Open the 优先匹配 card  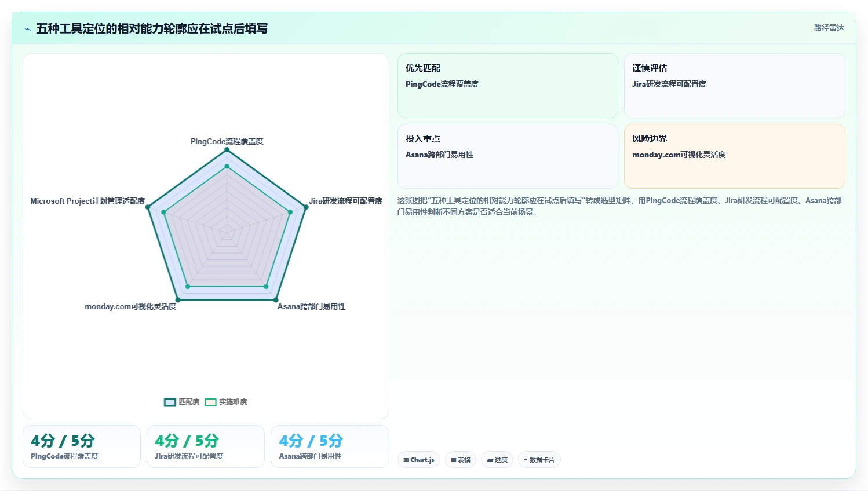pyautogui.click(x=508, y=86)
